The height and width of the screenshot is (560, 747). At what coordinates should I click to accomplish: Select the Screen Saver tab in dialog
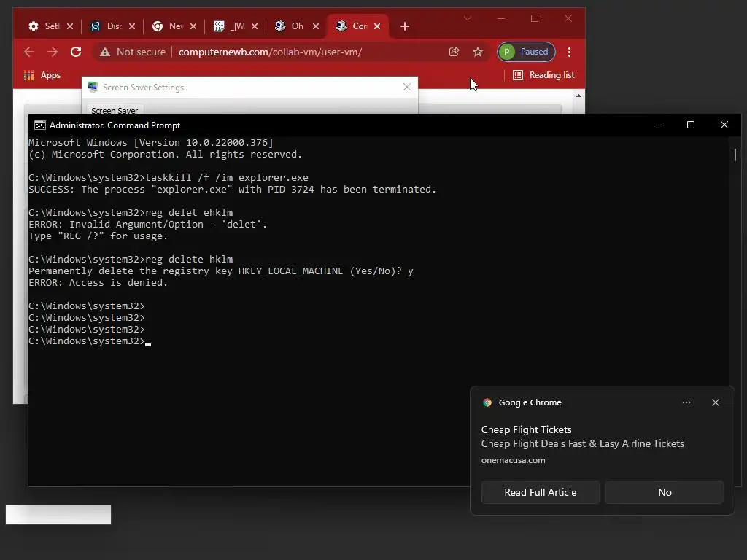tap(115, 111)
